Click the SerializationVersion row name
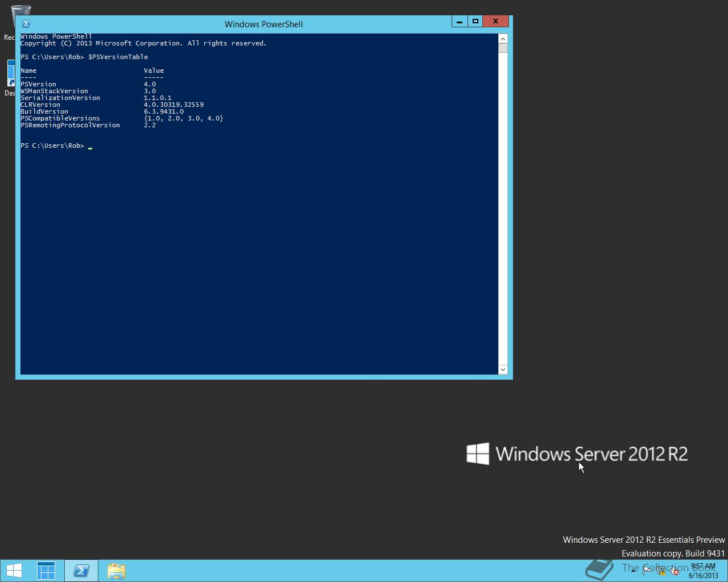The width and height of the screenshot is (728, 582). [60, 98]
